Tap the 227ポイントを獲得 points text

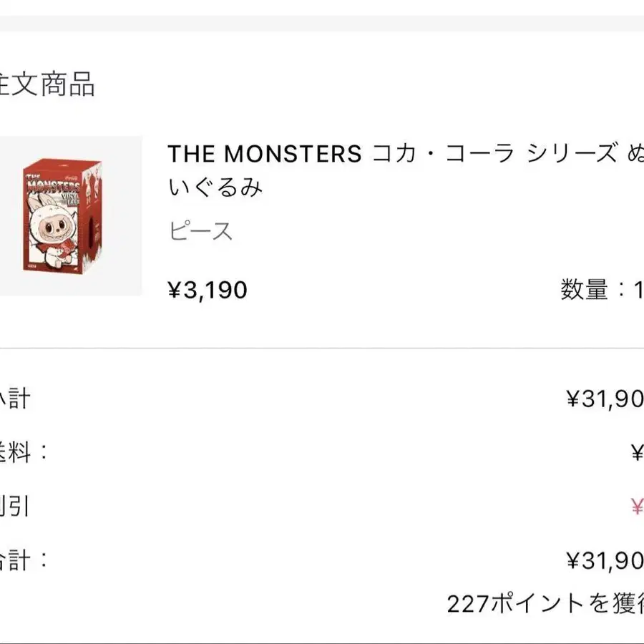[x=545, y=604]
